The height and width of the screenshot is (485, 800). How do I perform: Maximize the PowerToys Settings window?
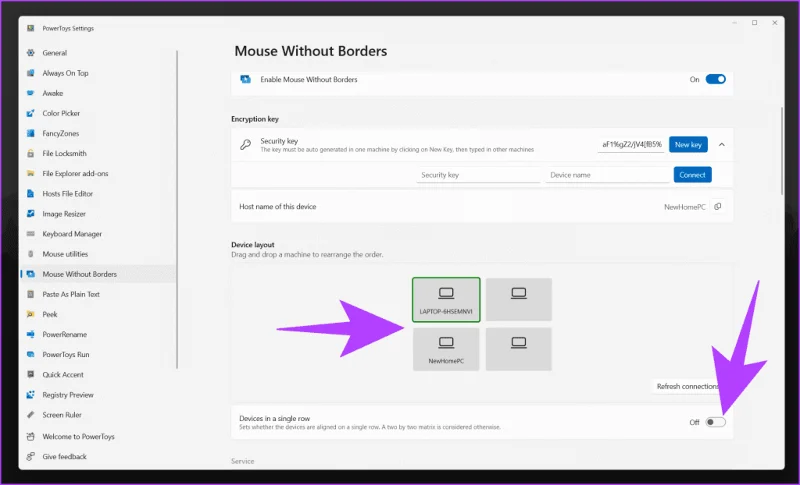pyautogui.click(x=755, y=23)
